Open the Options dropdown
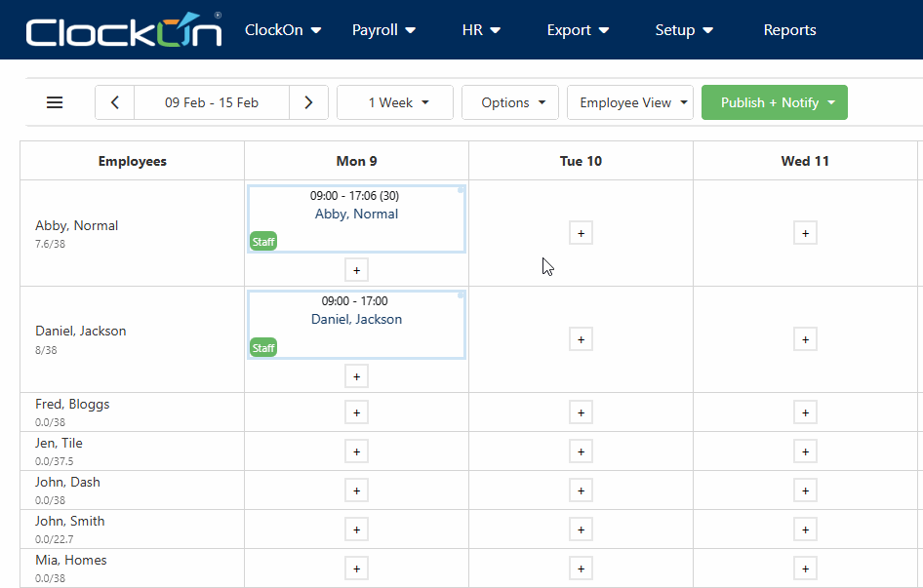923x588 pixels. tap(510, 102)
